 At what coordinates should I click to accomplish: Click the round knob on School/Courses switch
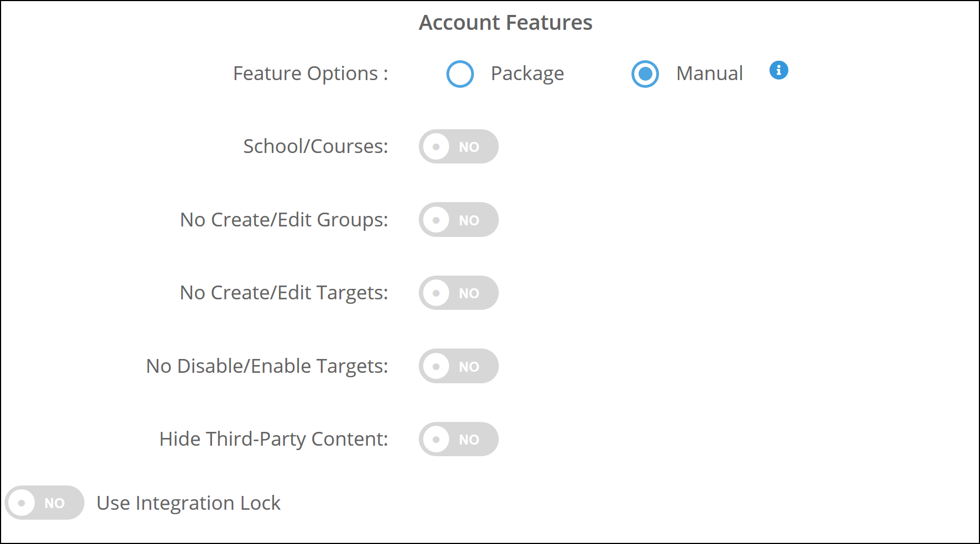click(436, 147)
